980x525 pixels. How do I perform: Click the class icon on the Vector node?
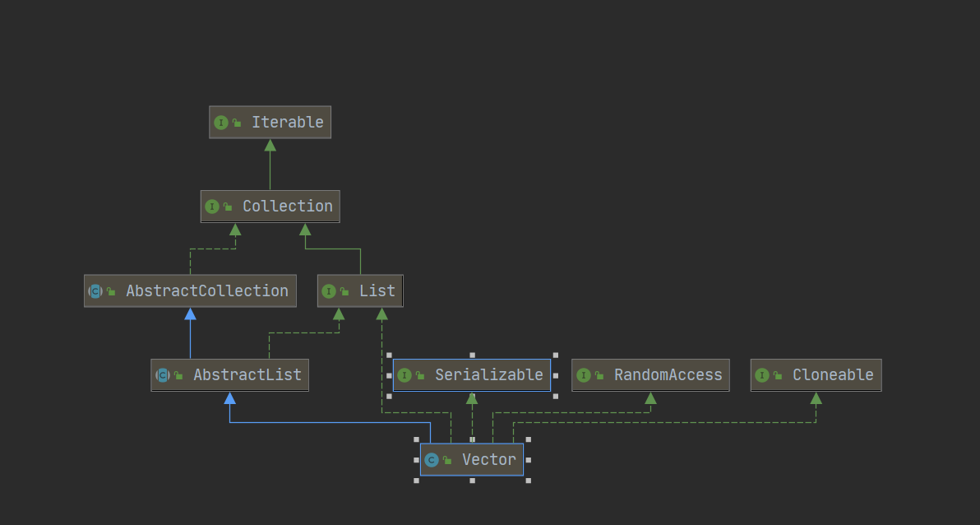tap(432, 460)
